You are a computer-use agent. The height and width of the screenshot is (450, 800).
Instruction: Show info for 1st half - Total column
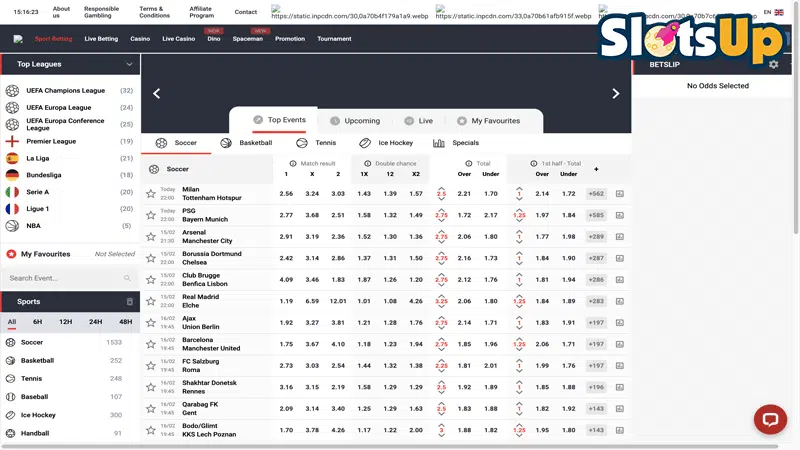pos(534,163)
